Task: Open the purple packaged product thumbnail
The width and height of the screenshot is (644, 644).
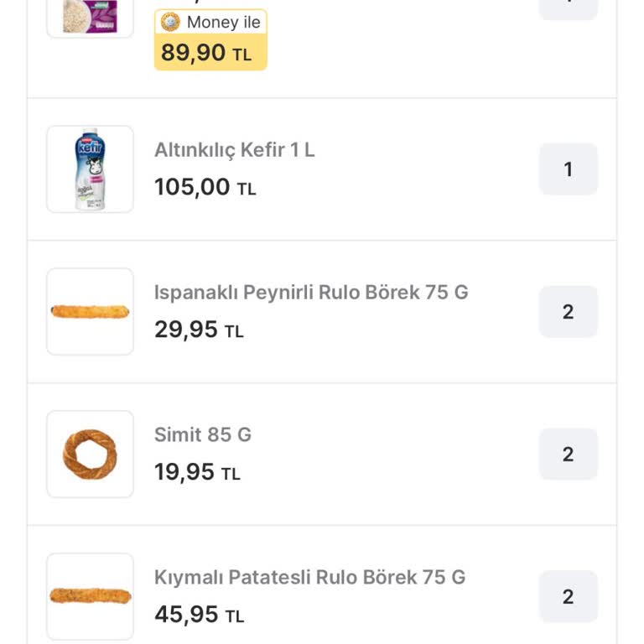Action: (90, 17)
